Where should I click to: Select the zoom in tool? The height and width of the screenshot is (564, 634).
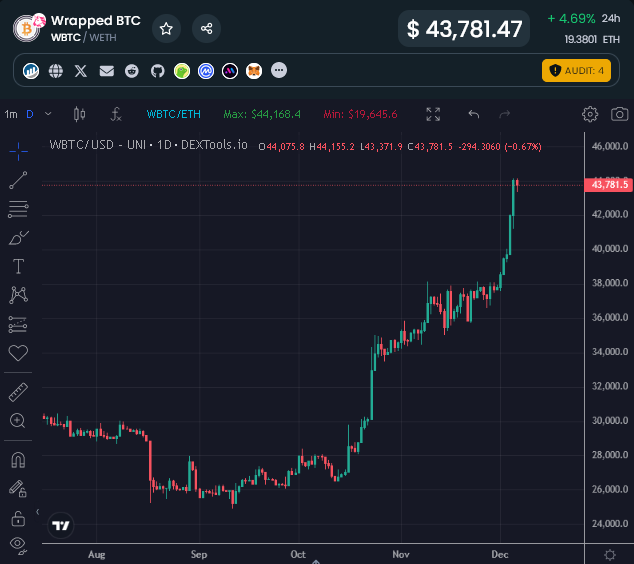[17, 421]
